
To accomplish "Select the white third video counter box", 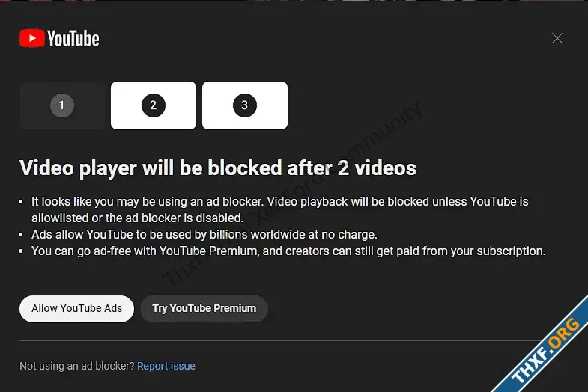I will pos(245,105).
